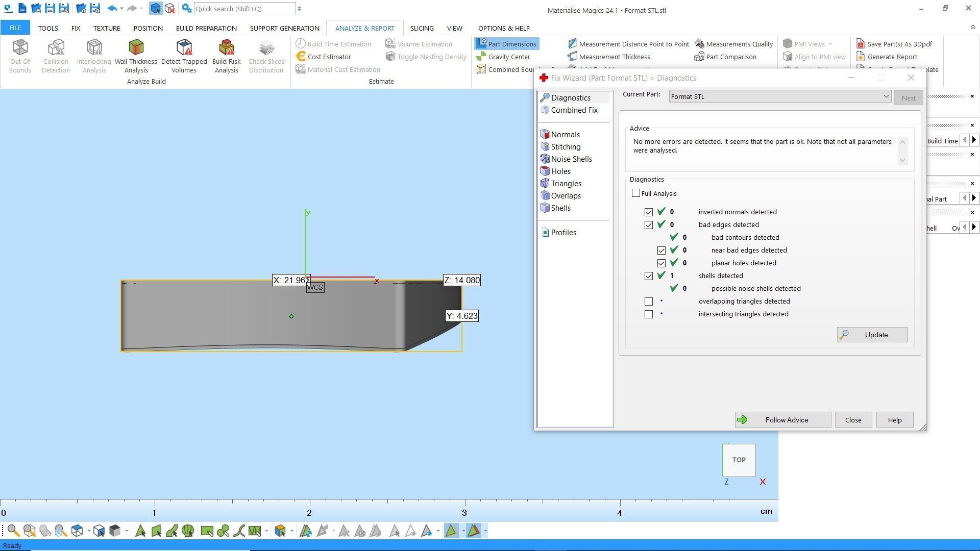Launch Build Risk Analysis

226,56
